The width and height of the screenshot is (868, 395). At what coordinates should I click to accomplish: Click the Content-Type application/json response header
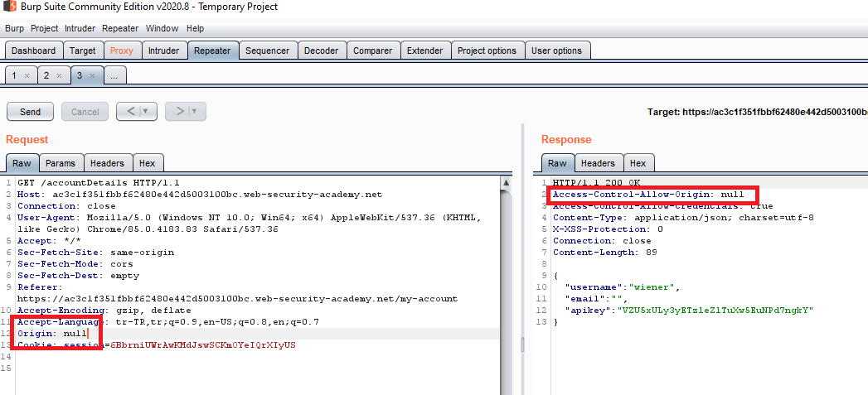[683, 218]
